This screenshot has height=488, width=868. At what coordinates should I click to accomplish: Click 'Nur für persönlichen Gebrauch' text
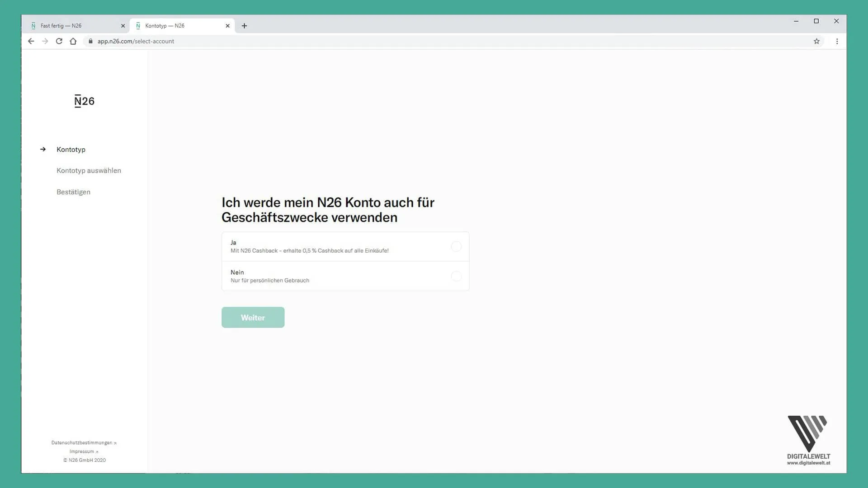[270, 281]
